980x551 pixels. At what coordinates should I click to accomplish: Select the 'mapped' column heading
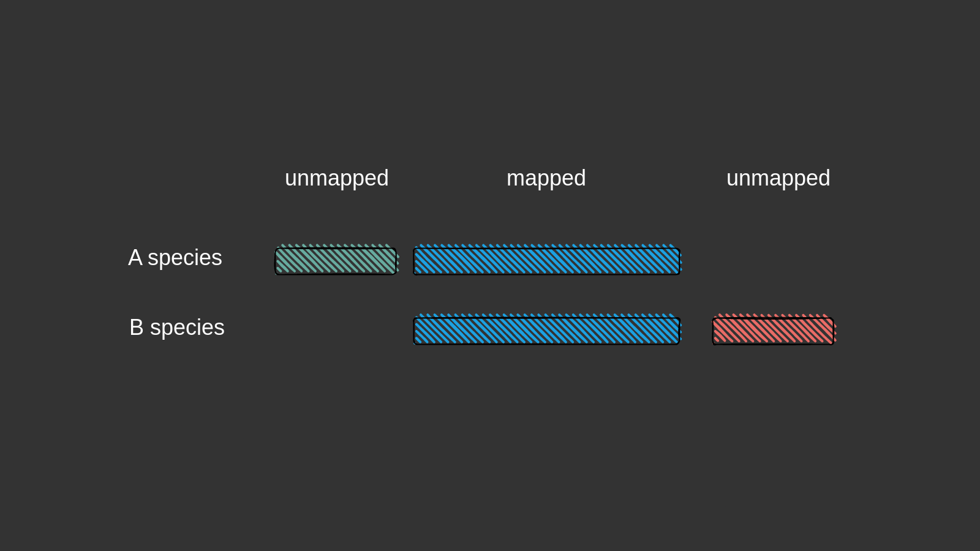point(546,178)
